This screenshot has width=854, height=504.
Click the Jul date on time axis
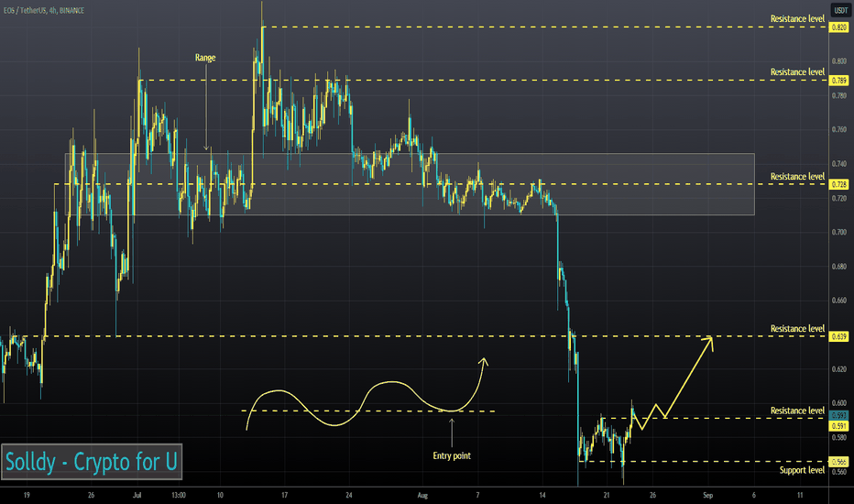click(x=137, y=495)
